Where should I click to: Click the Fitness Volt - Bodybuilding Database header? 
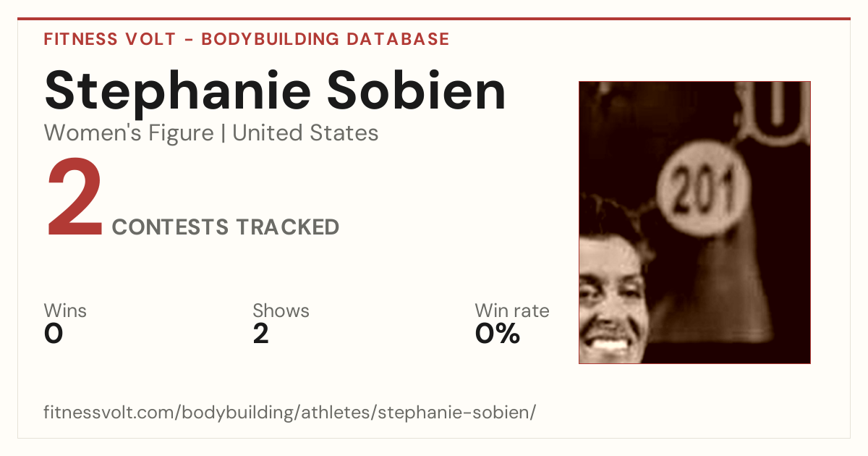click(x=247, y=39)
